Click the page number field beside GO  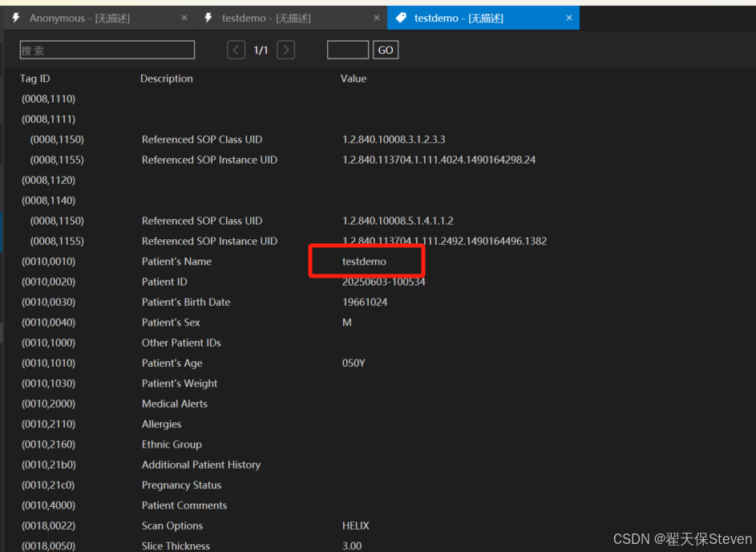[x=348, y=49]
